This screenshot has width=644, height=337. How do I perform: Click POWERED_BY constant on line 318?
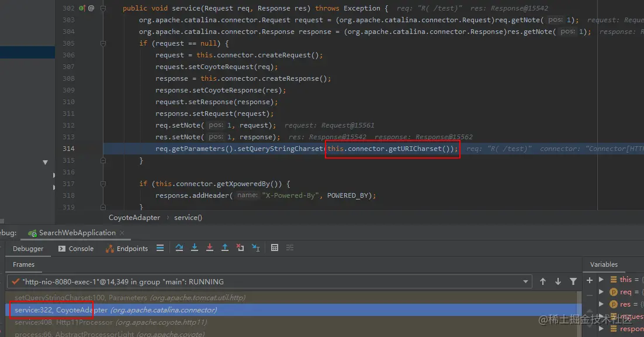(x=348, y=195)
